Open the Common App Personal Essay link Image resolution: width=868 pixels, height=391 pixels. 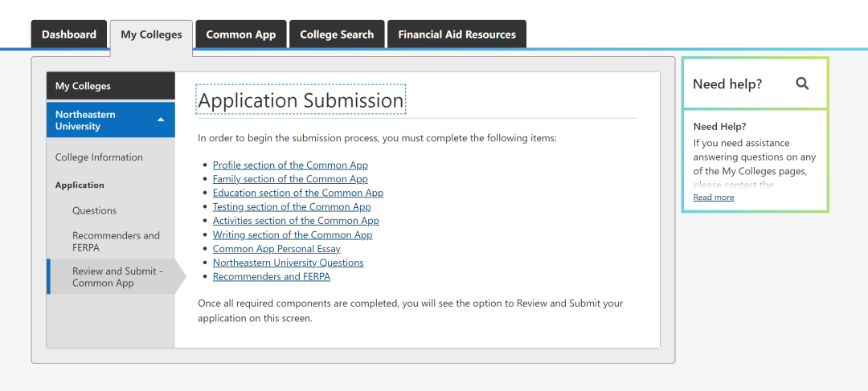276,249
